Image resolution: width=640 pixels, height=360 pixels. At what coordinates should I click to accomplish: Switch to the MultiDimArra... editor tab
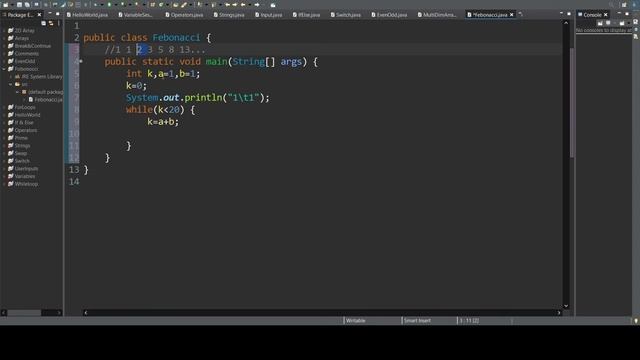(x=437, y=15)
